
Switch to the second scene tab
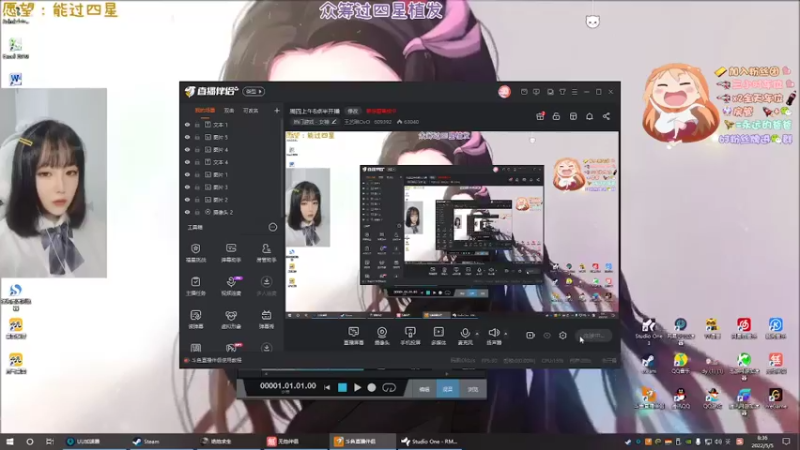tap(229, 110)
